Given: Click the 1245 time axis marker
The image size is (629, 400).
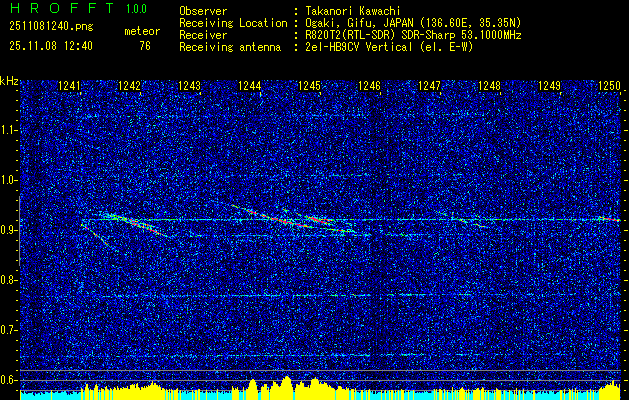Looking at the screenshot, I should coord(309,86).
